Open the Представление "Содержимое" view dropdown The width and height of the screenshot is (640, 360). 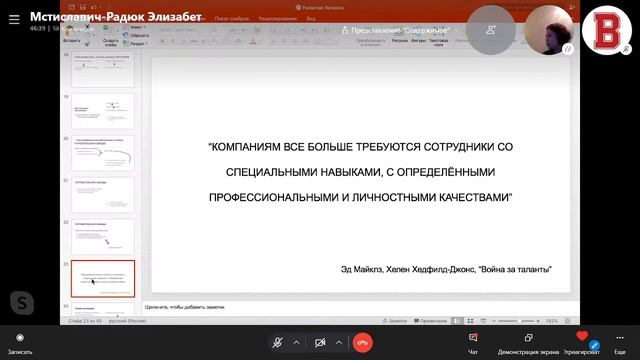(x=400, y=30)
